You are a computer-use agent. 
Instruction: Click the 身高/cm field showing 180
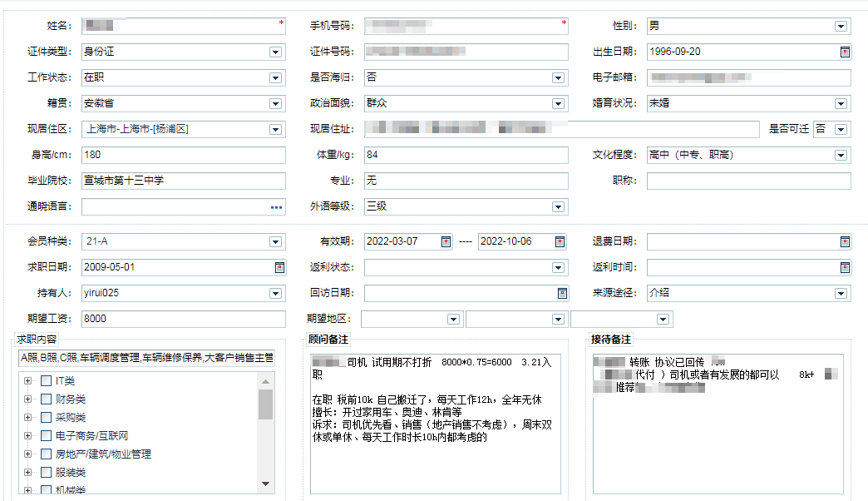[x=183, y=155]
